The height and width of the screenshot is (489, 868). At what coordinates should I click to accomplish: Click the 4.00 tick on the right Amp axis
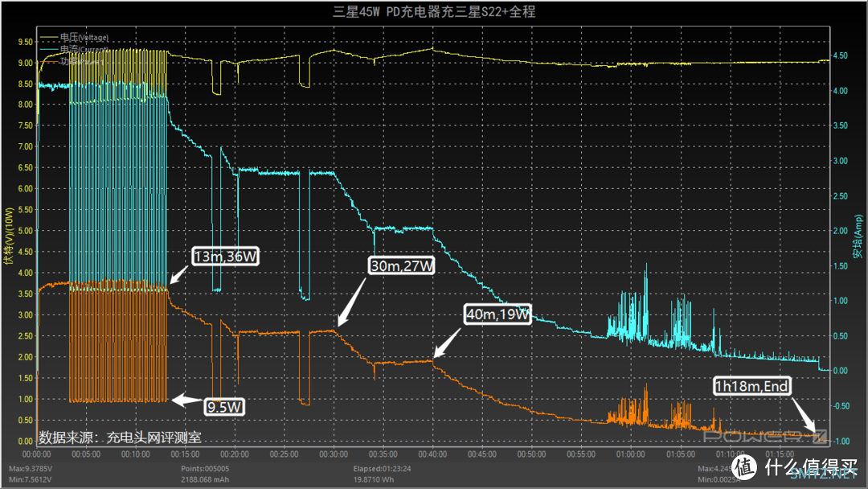(x=841, y=91)
